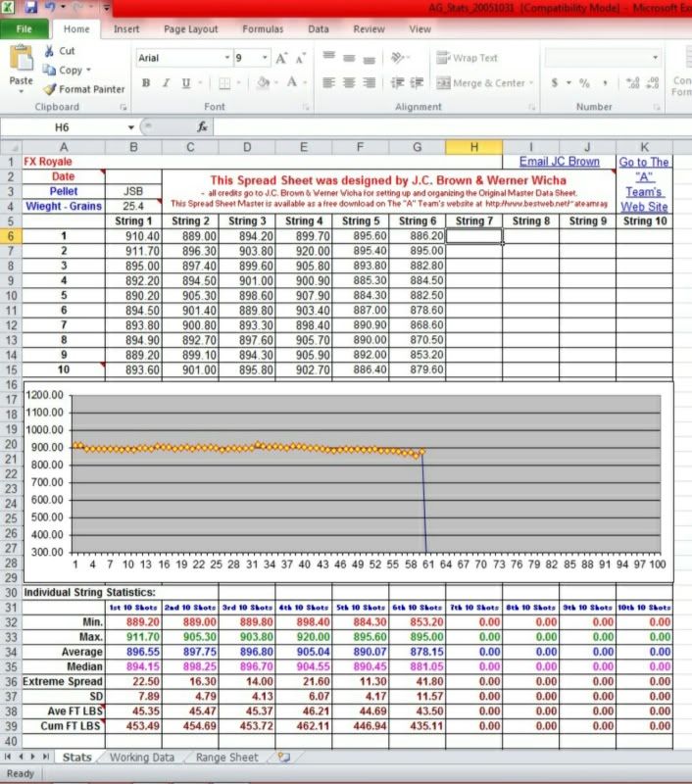The height and width of the screenshot is (784, 692).
Task: Click the Cut scissors icon
Action: pos(49,51)
